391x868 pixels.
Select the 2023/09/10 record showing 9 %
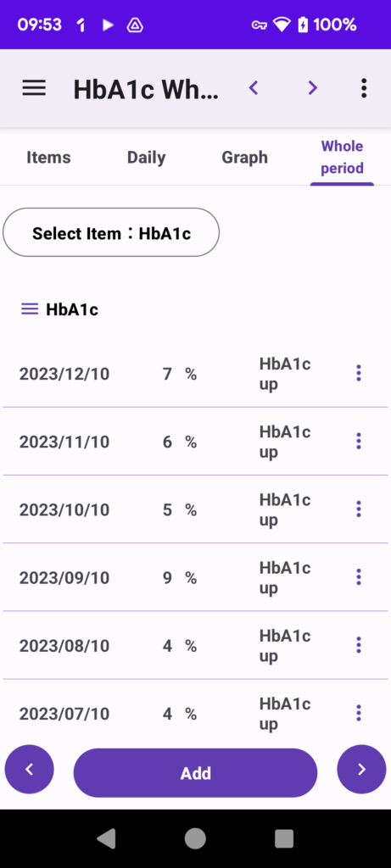(195, 577)
